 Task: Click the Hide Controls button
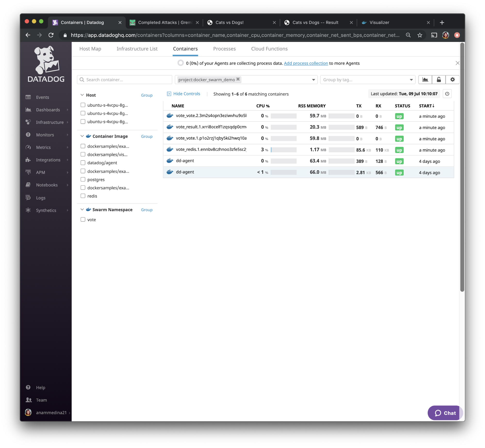click(184, 94)
